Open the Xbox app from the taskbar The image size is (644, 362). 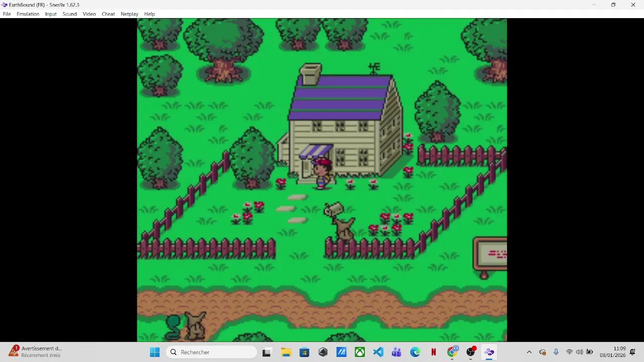pyautogui.click(x=360, y=352)
